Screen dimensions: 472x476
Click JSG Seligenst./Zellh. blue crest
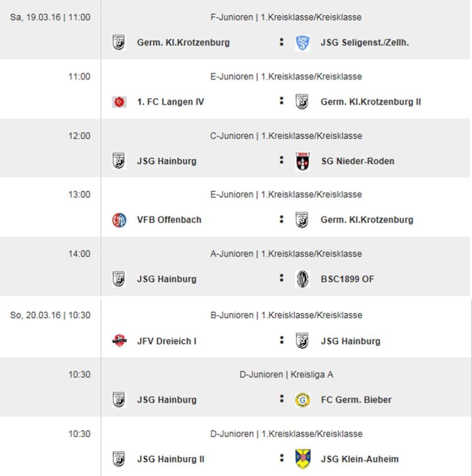pos(302,43)
